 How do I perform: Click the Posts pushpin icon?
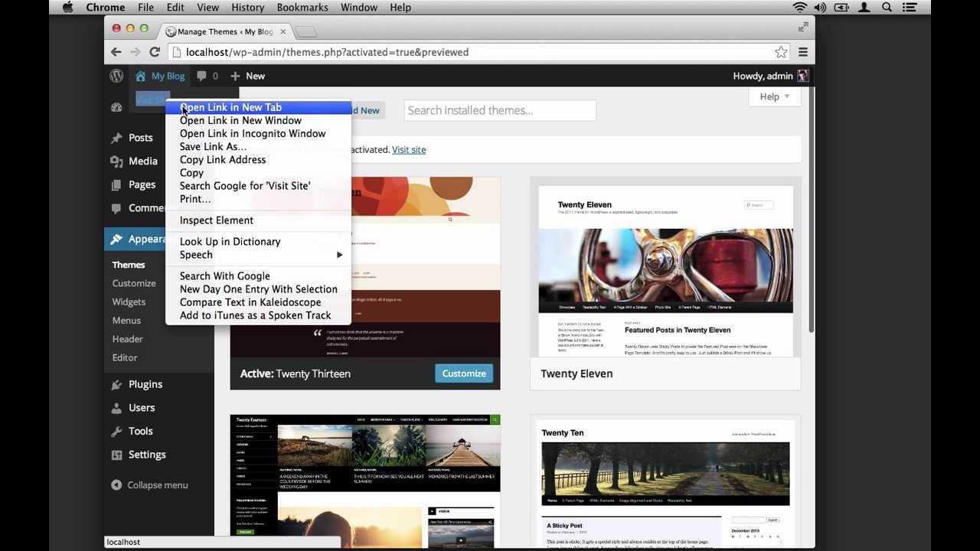coord(116,138)
